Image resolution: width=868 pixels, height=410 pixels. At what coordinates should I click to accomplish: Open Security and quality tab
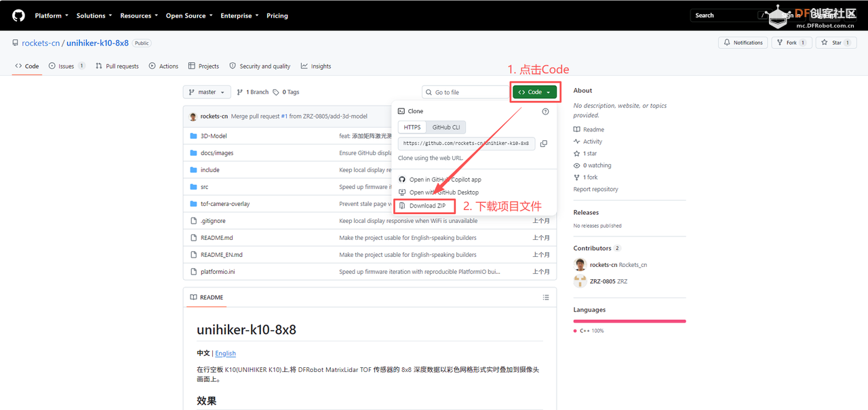[260, 66]
